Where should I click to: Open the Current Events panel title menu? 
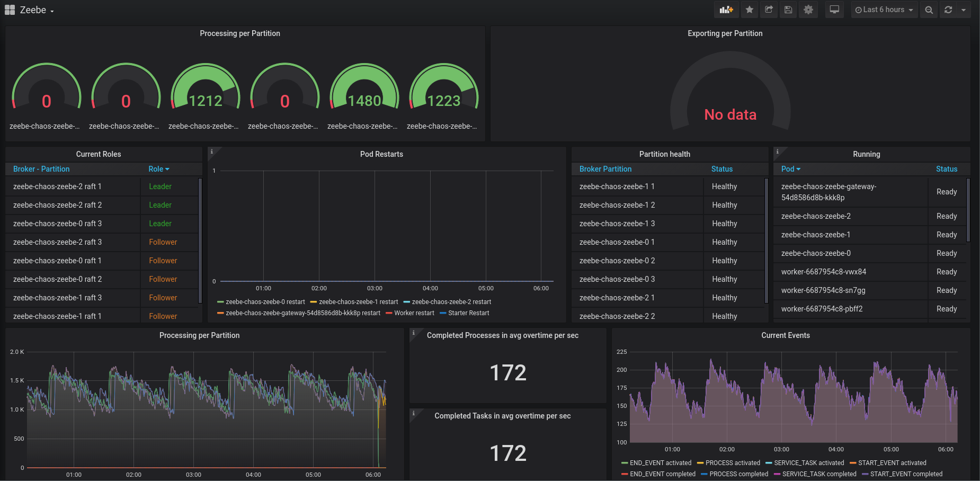(786, 335)
